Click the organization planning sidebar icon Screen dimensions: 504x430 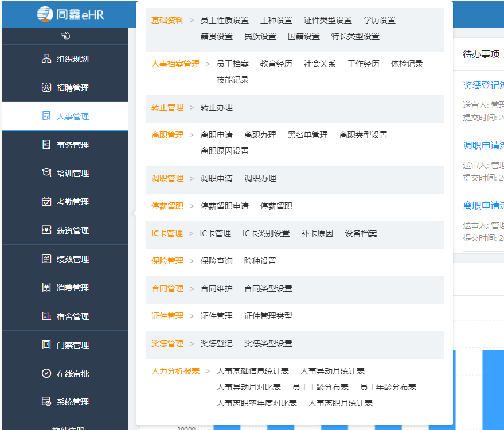tap(46, 59)
